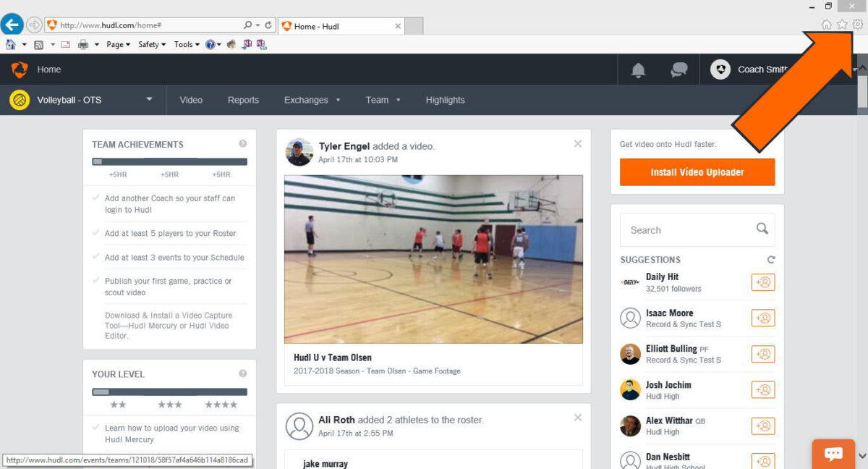Click the Read mail toolbar icon
Viewport: 868px width, 469px height.
coord(66,45)
